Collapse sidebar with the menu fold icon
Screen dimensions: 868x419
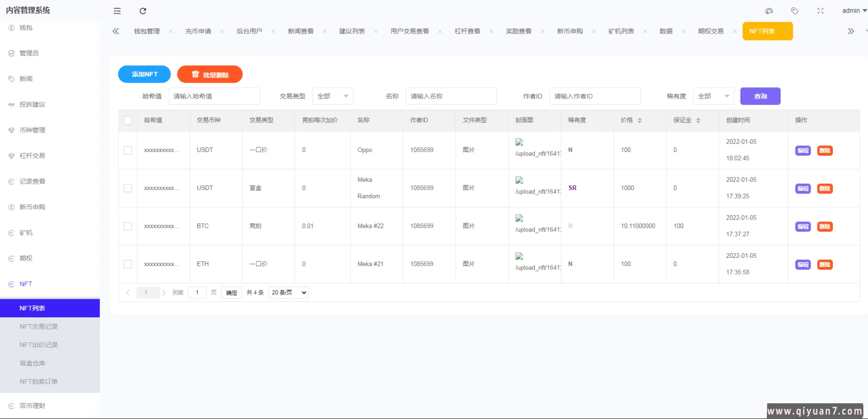coord(117,11)
